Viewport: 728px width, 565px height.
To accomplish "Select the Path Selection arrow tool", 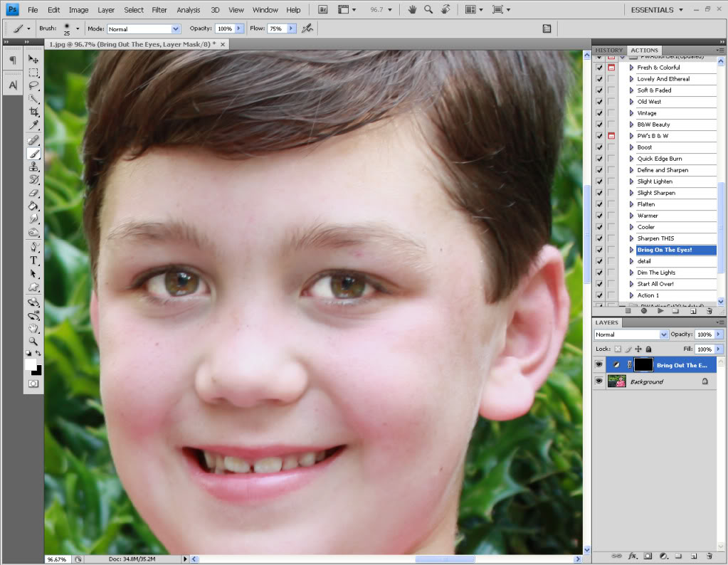I will click(33, 273).
